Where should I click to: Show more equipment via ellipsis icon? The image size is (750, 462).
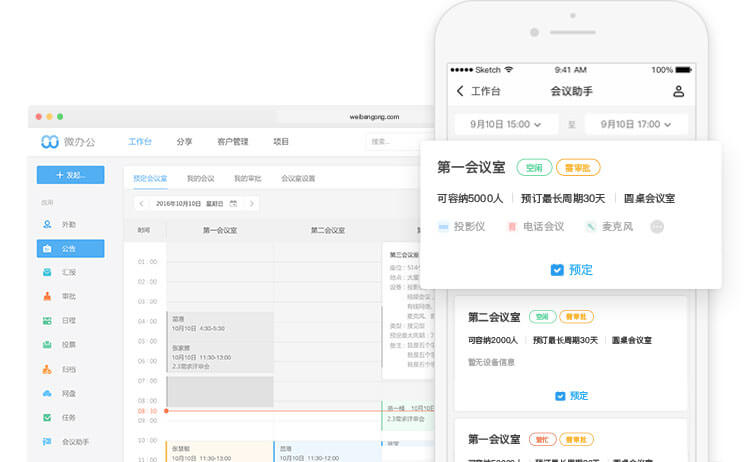click(x=657, y=227)
